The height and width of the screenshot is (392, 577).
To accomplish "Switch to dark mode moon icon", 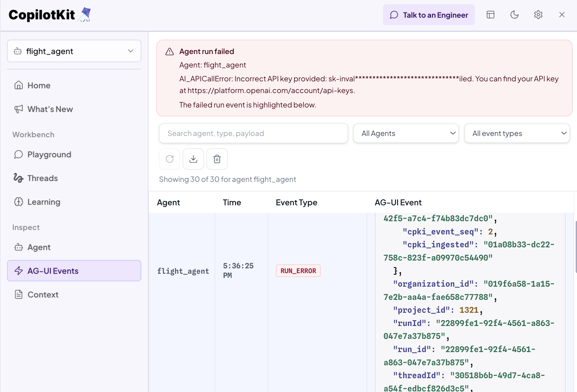I will 514,15.
